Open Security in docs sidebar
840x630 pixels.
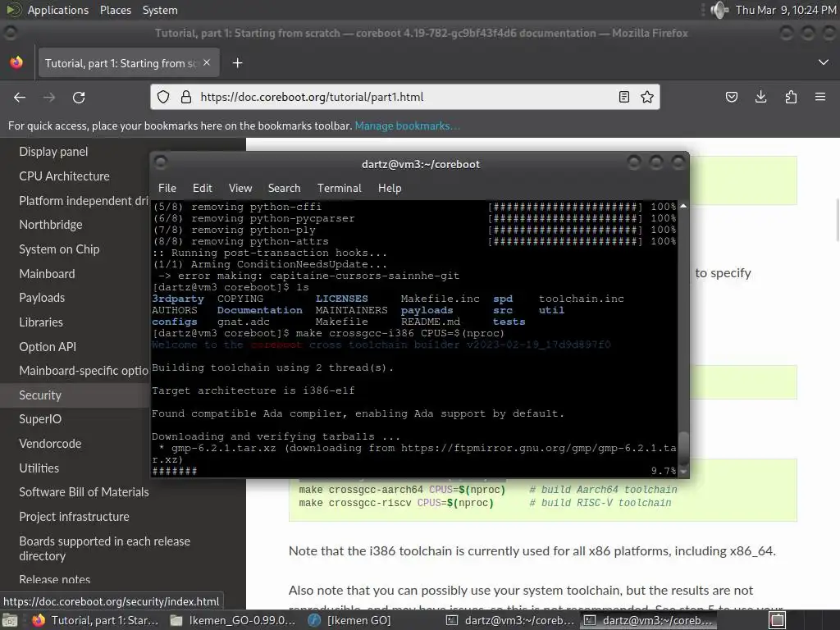pos(40,395)
